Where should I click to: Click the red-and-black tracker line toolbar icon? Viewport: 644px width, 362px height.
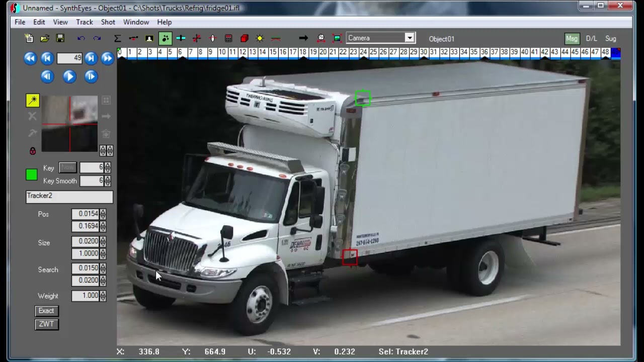tap(133, 38)
